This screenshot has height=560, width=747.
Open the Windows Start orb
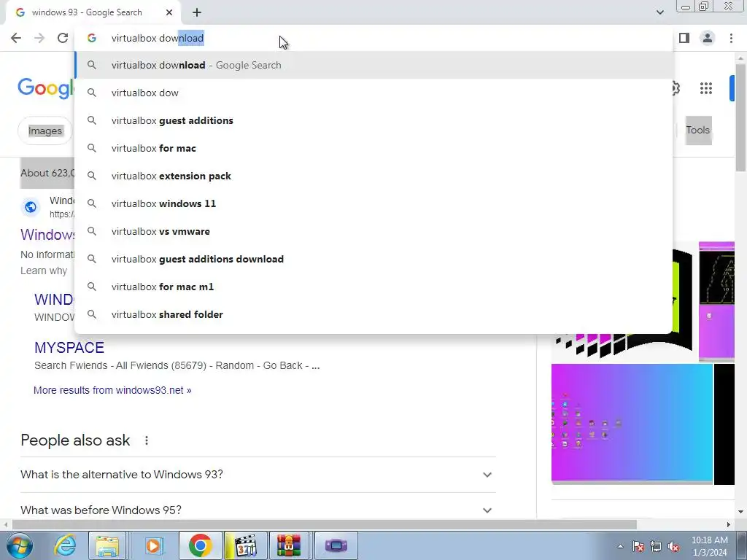pyautogui.click(x=18, y=545)
